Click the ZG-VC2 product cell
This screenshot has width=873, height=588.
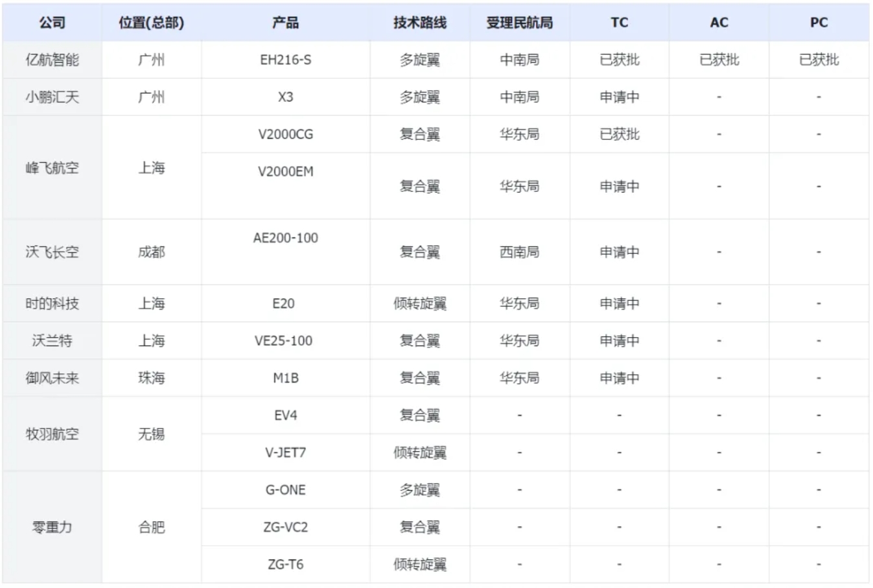tap(286, 527)
